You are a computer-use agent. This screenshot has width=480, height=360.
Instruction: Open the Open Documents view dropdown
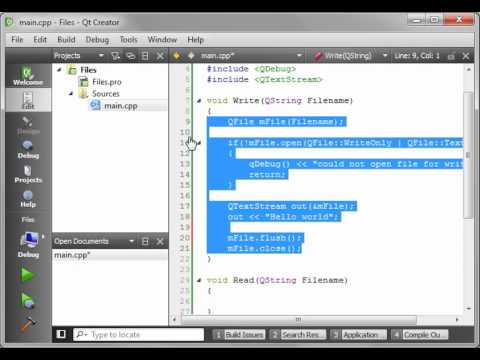click(132, 241)
